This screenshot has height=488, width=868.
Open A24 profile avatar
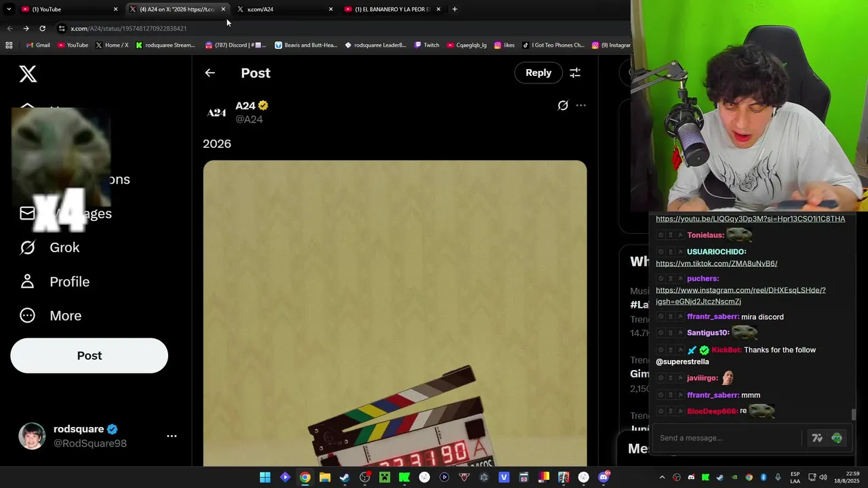[x=216, y=113]
